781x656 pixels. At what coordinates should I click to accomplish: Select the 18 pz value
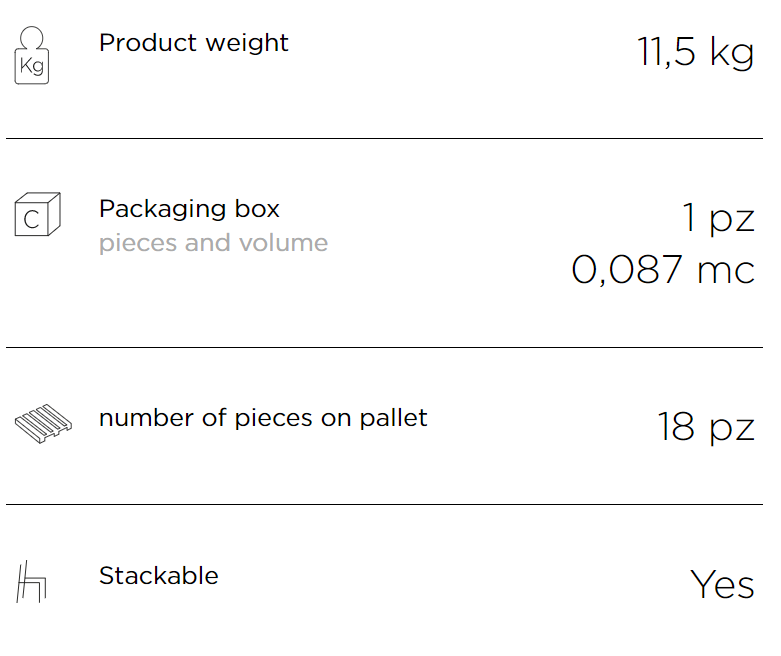pyautogui.click(x=706, y=427)
